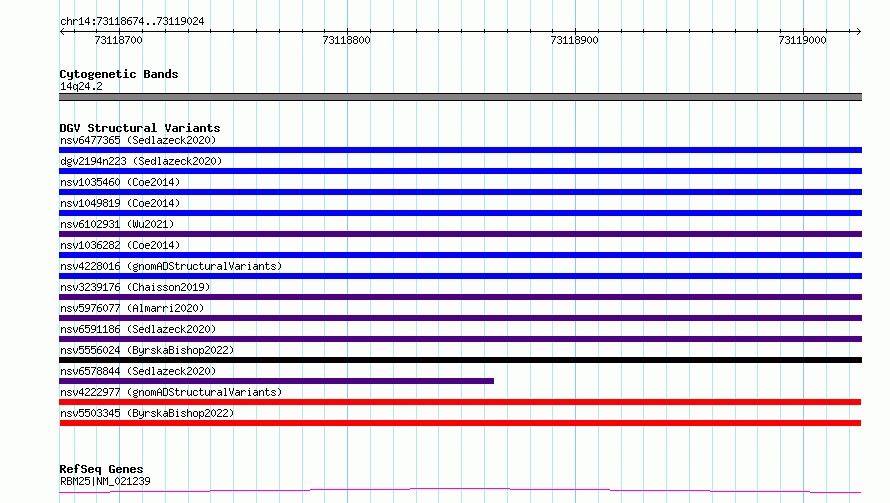Click the blue bar under nsv1036282
The width and height of the screenshot is (890, 503).
click(460, 255)
